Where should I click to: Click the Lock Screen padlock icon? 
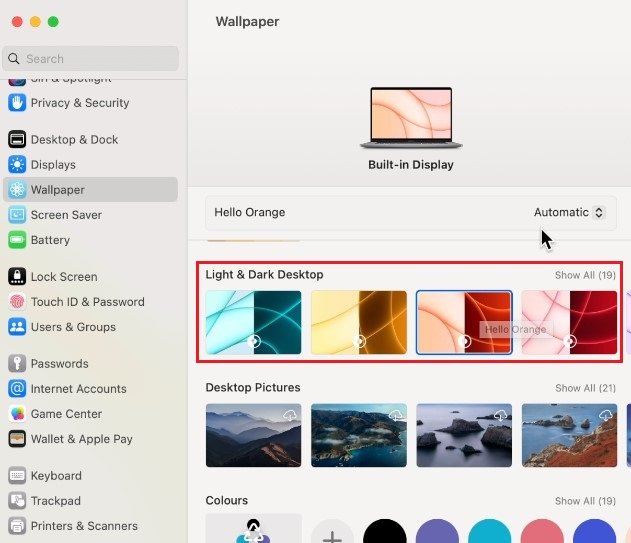tap(17, 276)
